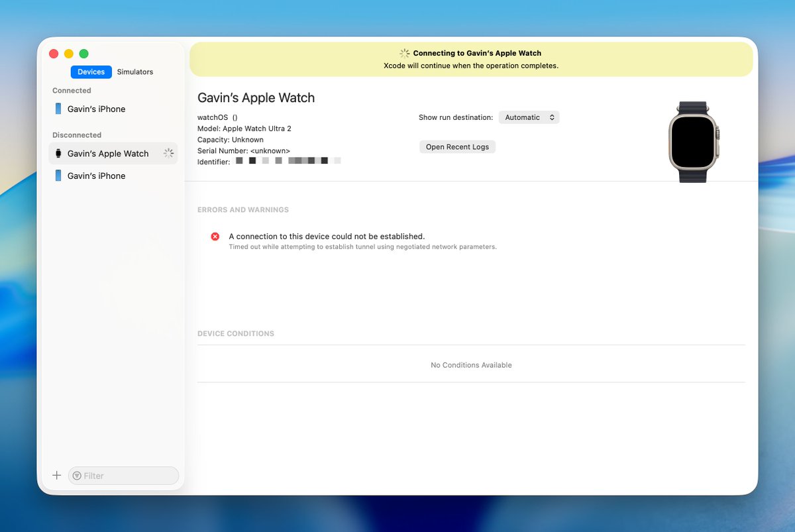Focus the Filter input field
The height and width of the screenshot is (532, 795).
[x=124, y=476]
